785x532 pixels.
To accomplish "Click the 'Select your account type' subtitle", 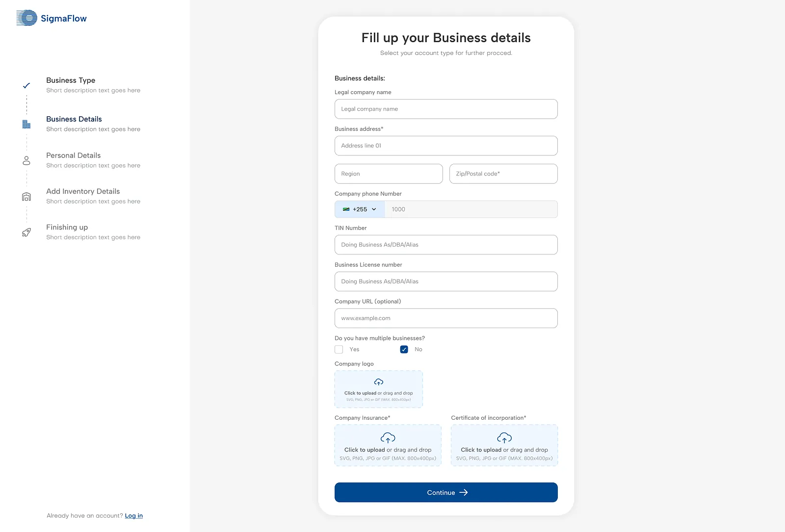I will pyautogui.click(x=446, y=53).
